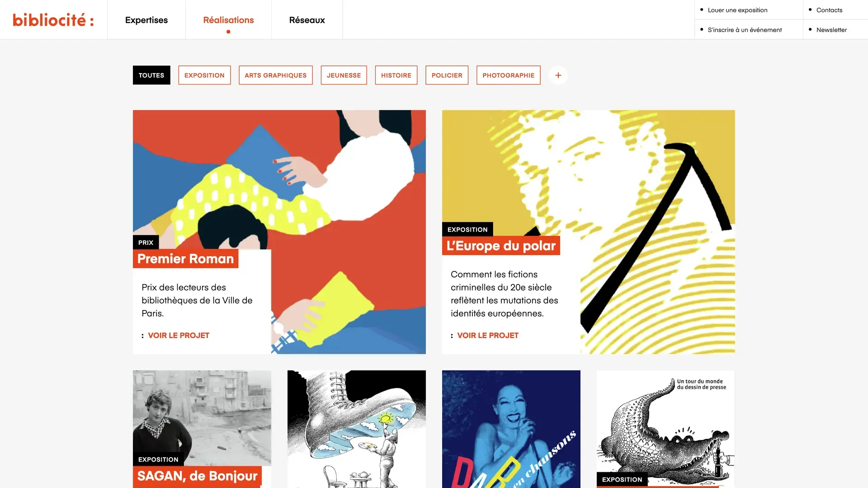
Task: Click the bibliocité logo
Action: coord(53,20)
